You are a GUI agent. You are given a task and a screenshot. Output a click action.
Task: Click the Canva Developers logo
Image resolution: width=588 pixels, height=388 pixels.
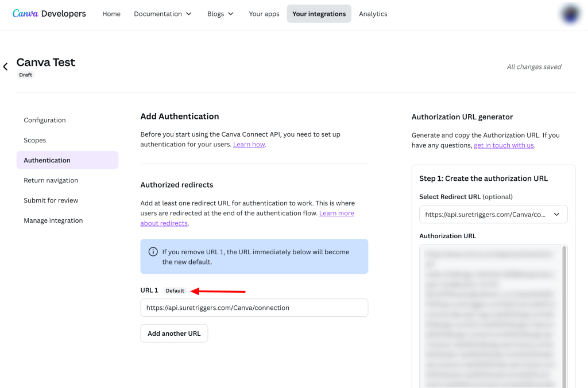49,14
